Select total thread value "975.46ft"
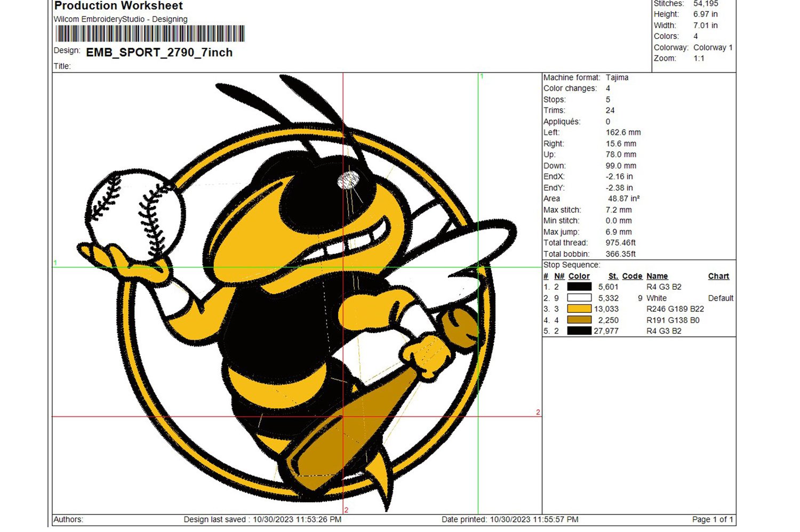800x532 pixels. coord(621,243)
